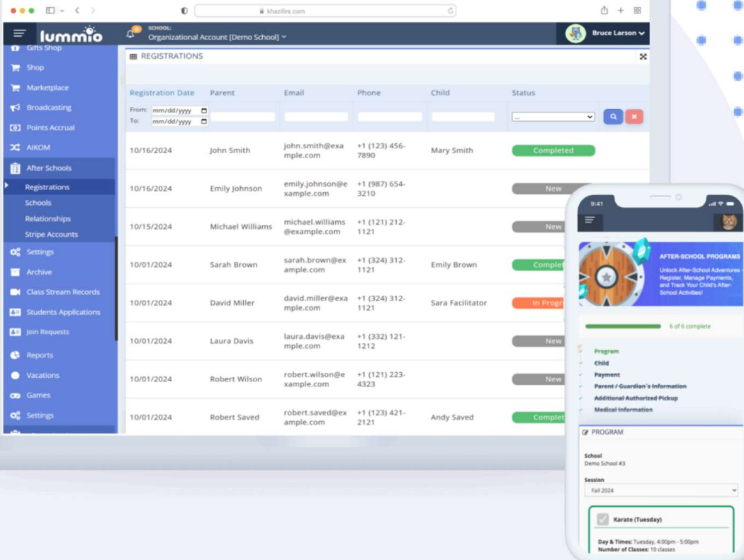This screenshot has height=560, width=744.
Task: Click the AIKOM shuffle icon in sidebar
Action: (x=16, y=147)
